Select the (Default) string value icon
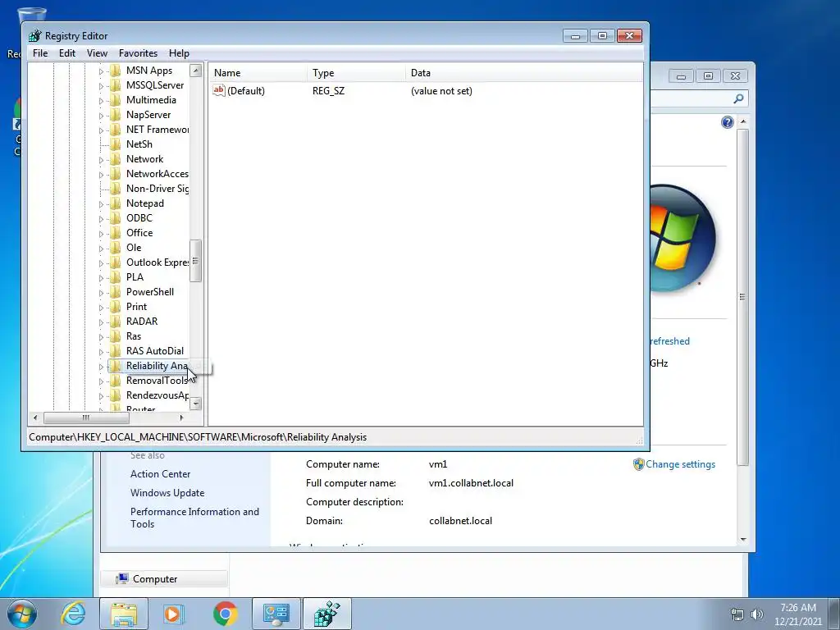The image size is (840, 630). 218,90
